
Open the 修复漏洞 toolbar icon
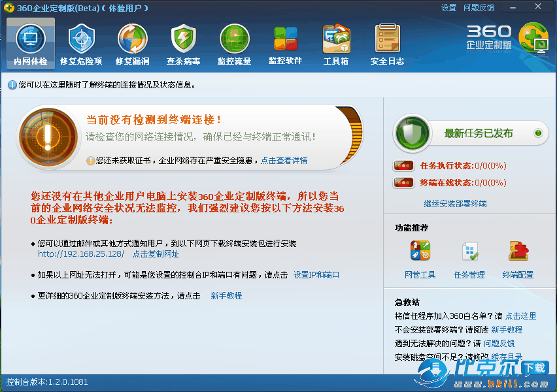132,44
